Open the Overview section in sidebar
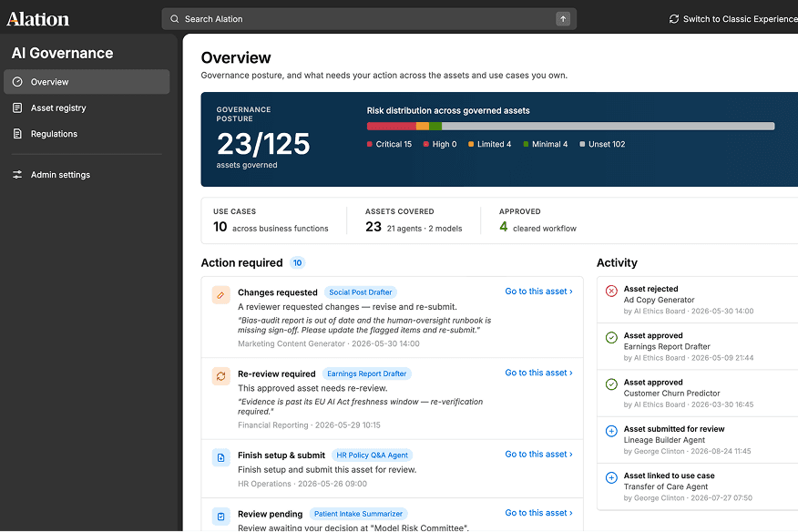The width and height of the screenshot is (798, 532). coord(87,82)
